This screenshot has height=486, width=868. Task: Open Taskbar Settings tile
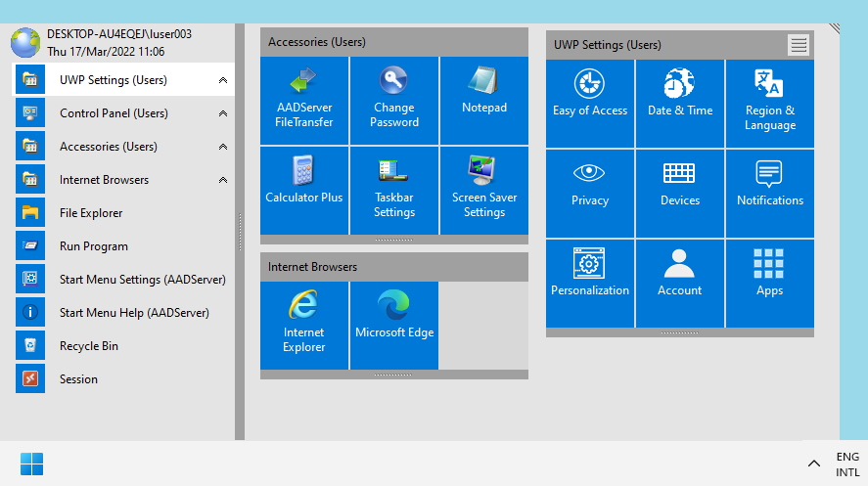394,191
